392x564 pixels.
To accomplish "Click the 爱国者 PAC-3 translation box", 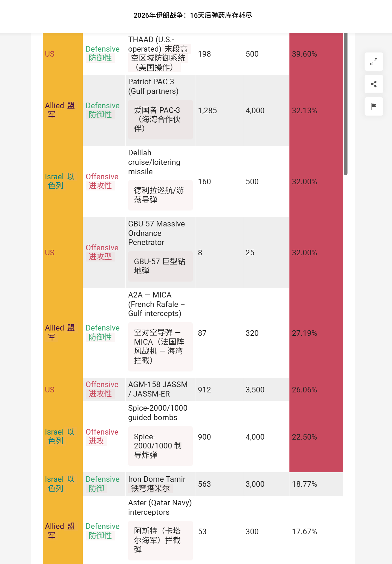I will 160,119.
